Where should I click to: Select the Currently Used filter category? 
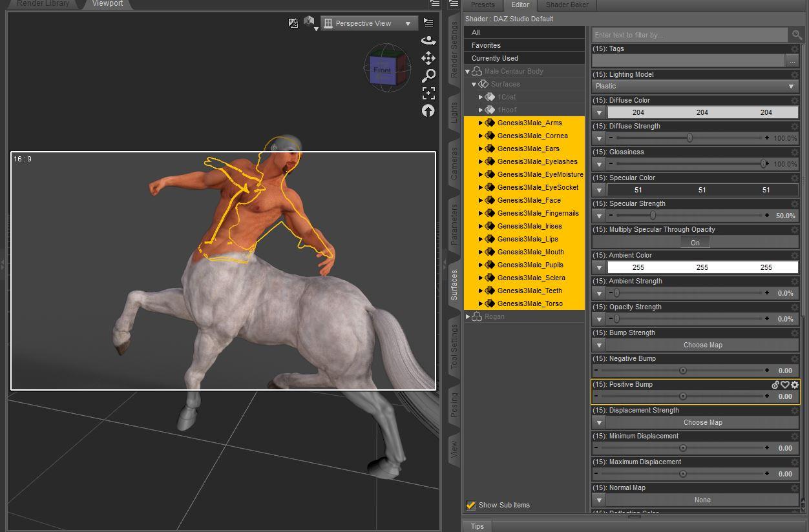(524, 58)
